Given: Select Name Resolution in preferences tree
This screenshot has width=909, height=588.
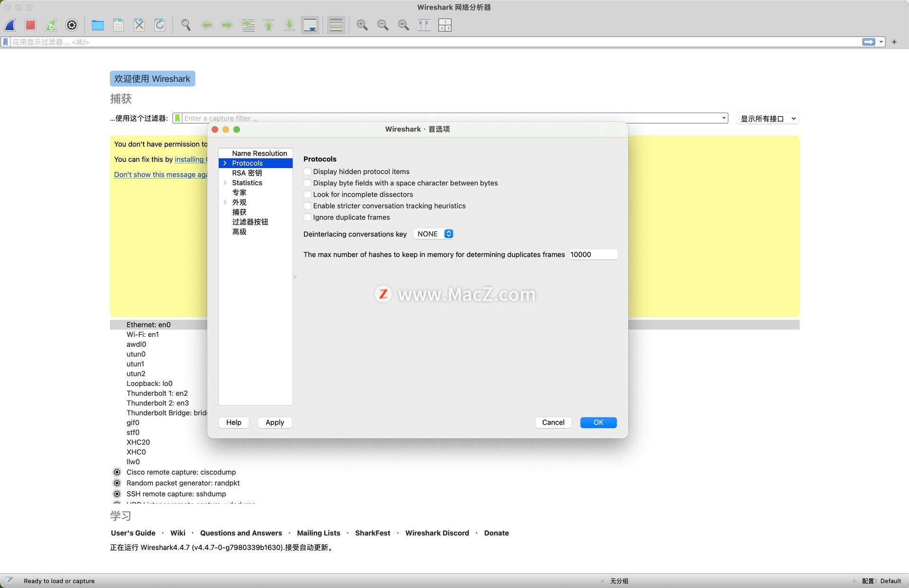Looking at the screenshot, I should (x=259, y=153).
